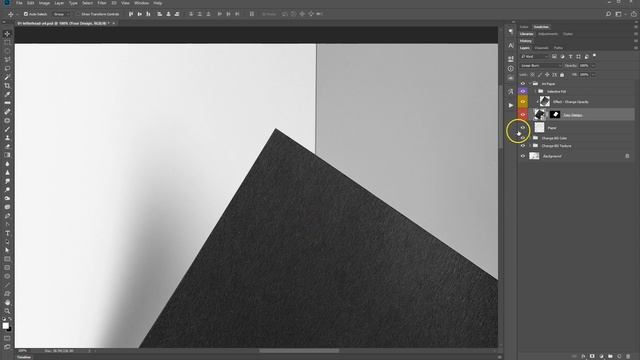Click the new adjustment layer icon
Screen dimensions: 640x360
(601, 356)
